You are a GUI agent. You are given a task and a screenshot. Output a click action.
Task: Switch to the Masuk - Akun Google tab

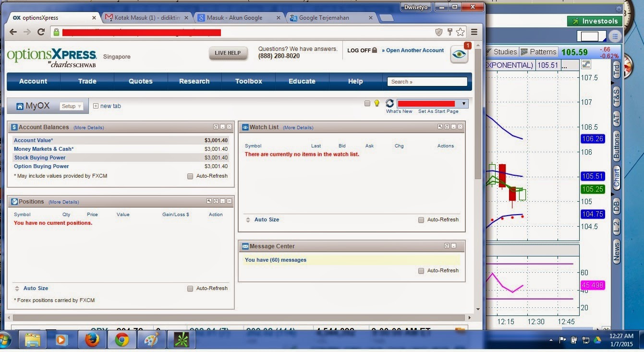click(238, 18)
